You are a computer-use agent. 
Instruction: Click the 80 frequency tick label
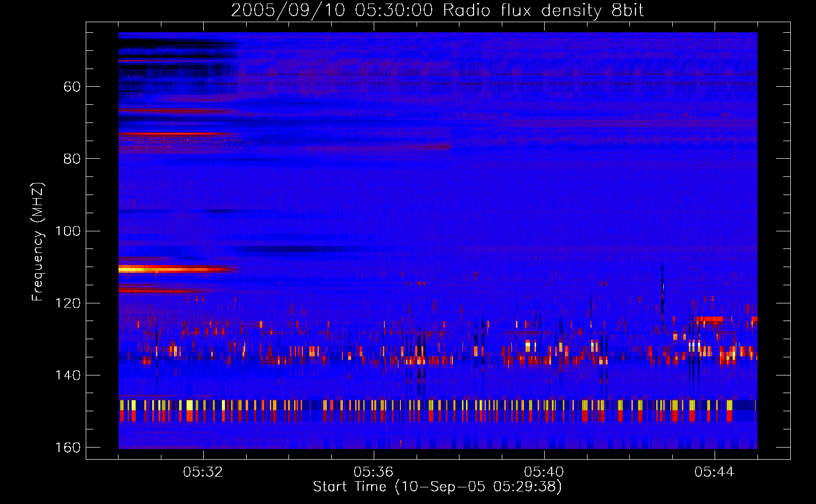(72, 159)
